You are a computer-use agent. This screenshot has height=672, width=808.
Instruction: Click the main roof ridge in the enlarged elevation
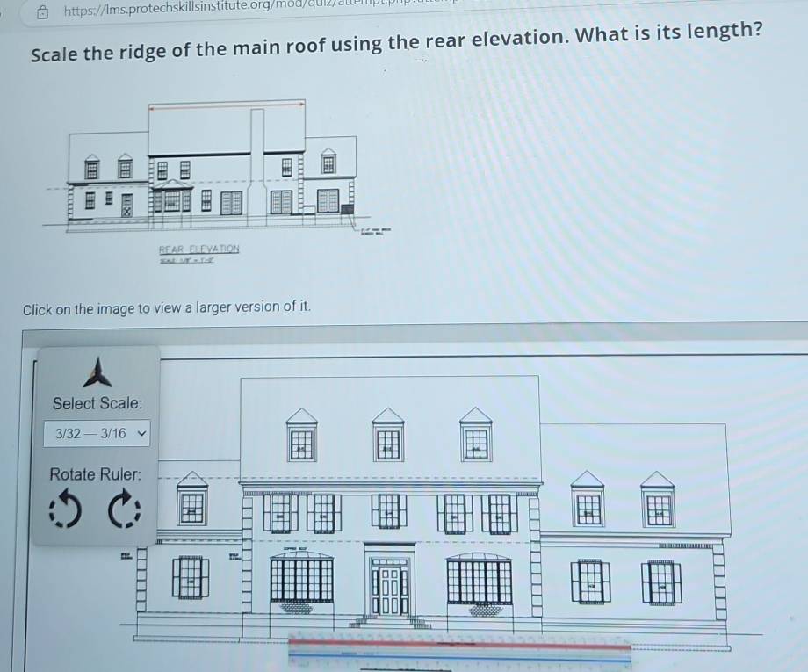[391, 375]
